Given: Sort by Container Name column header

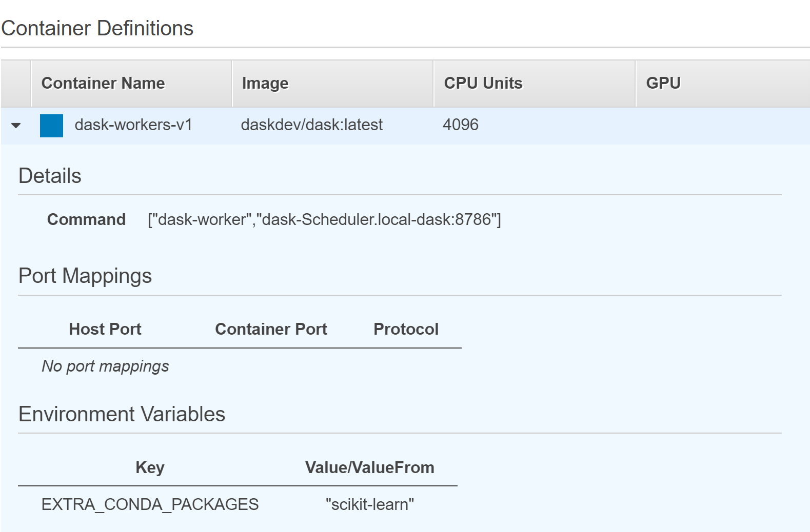Looking at the screenshot, I should [103, 83].
